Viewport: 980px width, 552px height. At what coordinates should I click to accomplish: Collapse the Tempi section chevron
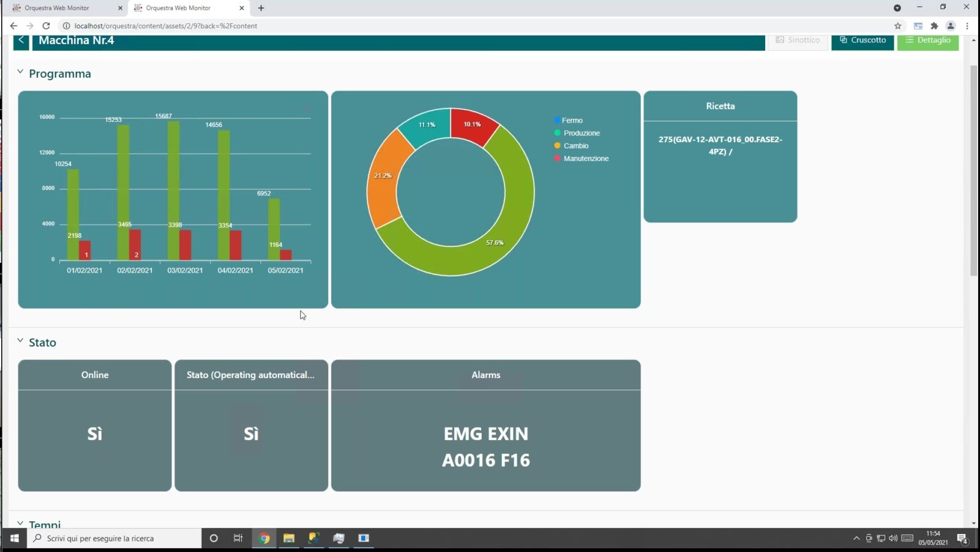[x=20, y=523]
